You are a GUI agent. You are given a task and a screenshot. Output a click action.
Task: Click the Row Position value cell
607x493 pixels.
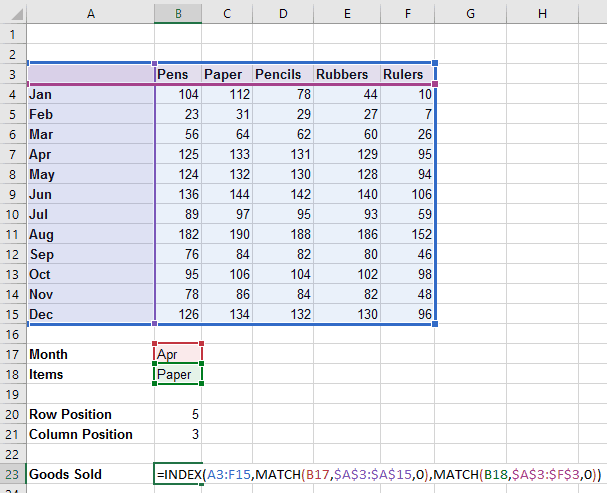pos(177,414)
